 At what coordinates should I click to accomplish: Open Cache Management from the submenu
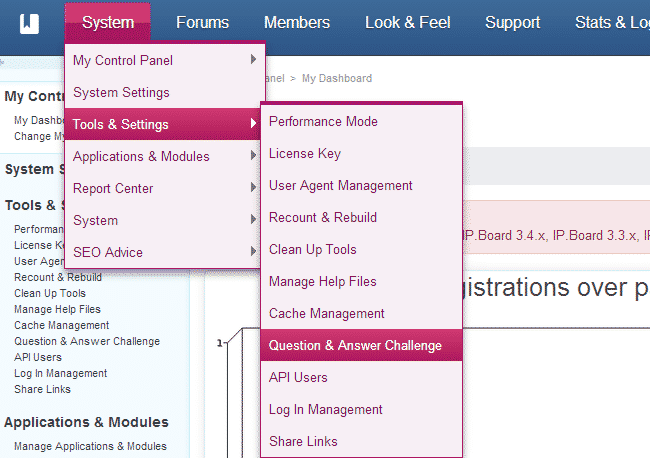pyautogui.click(x=327, y=313)
